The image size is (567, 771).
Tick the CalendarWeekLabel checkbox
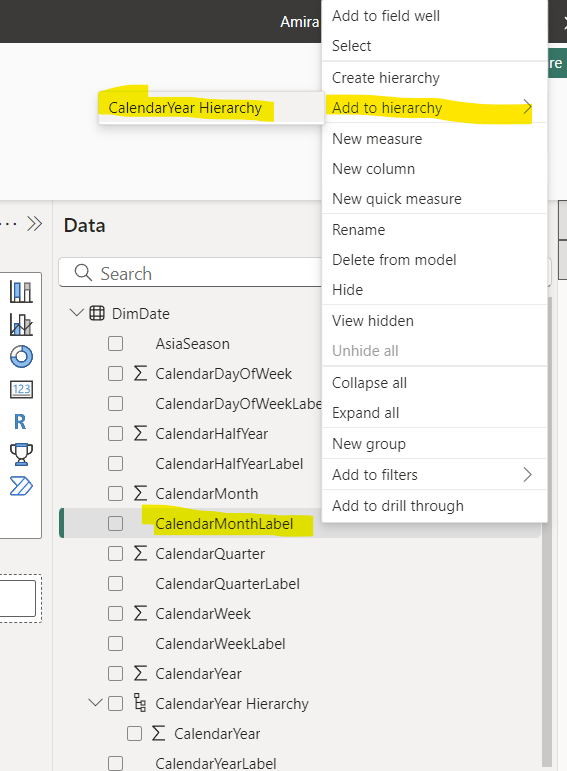pos(116,644)
